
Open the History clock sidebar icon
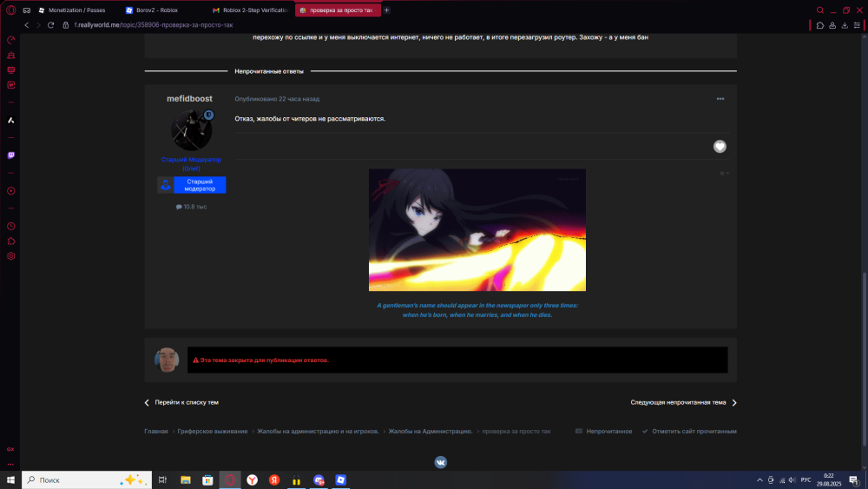10,227
